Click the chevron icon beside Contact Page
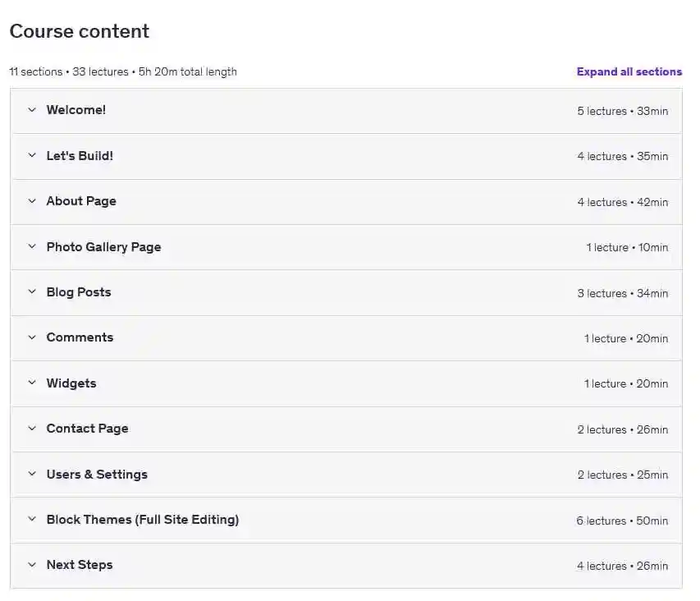Screen dimensions: 700x601 click(x=32, y=429)
